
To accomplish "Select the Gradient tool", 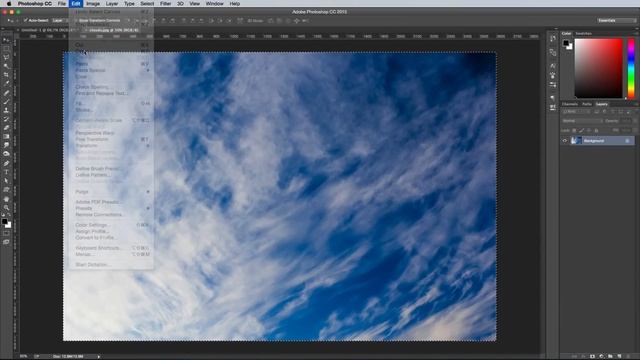I will pos(6,136).
